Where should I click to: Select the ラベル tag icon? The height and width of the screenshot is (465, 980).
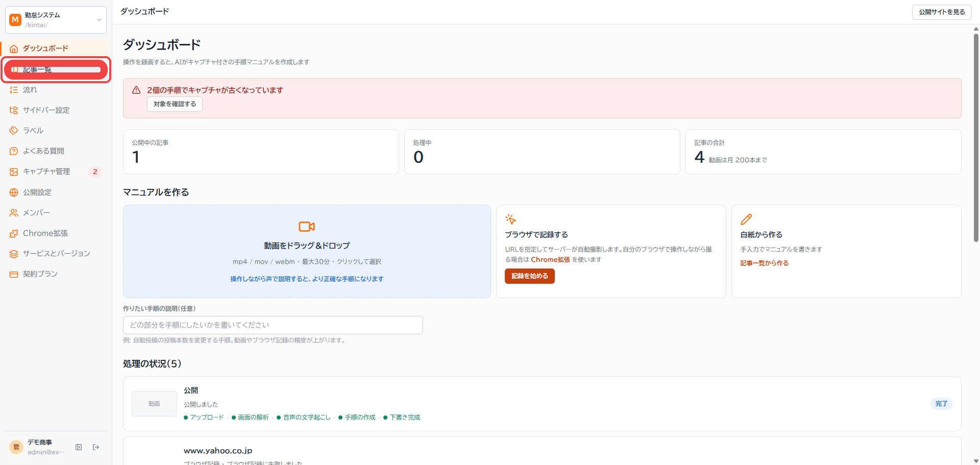[14, 131]
